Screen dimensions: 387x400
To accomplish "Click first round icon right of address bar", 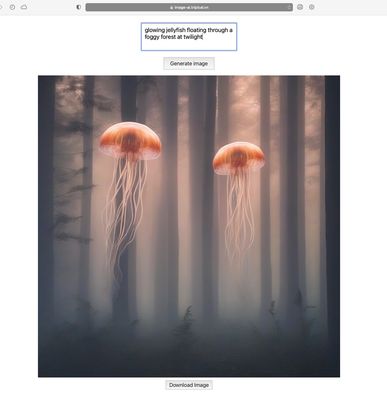I will tap(300, 7).
